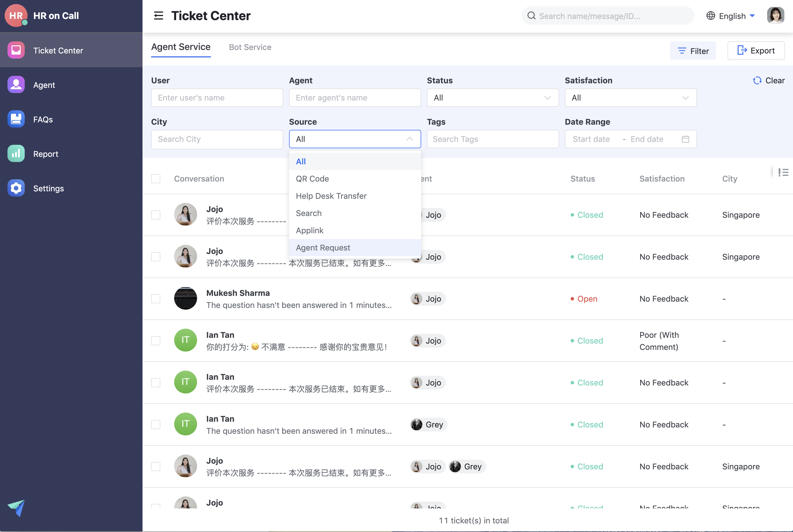793x532 pixels.
Task: Open the Report chart icon
Action: (x=16, y=154)
